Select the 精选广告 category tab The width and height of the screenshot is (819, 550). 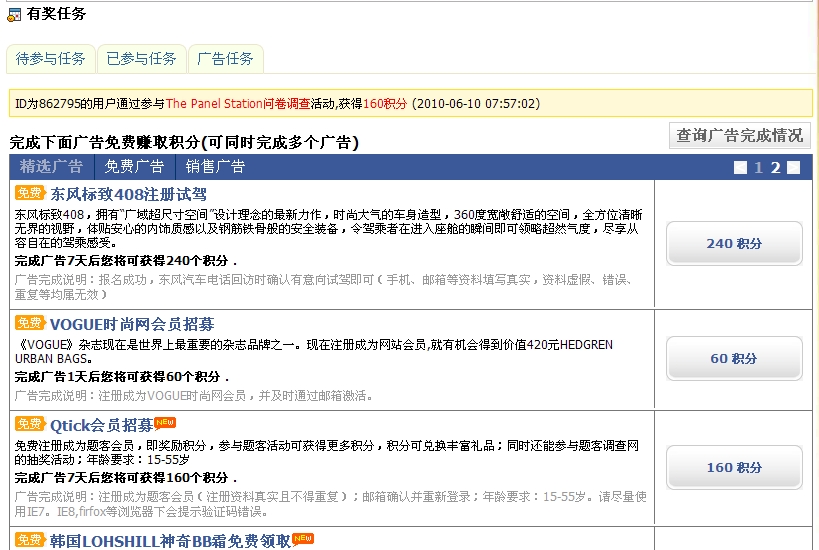51,167
